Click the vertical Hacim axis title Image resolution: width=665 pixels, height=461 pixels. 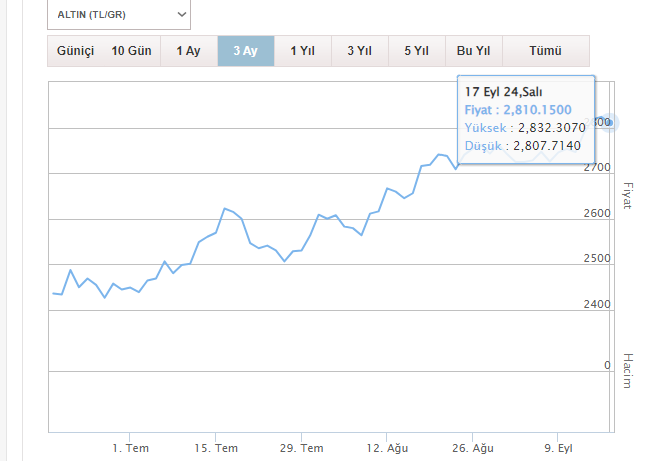628,372
